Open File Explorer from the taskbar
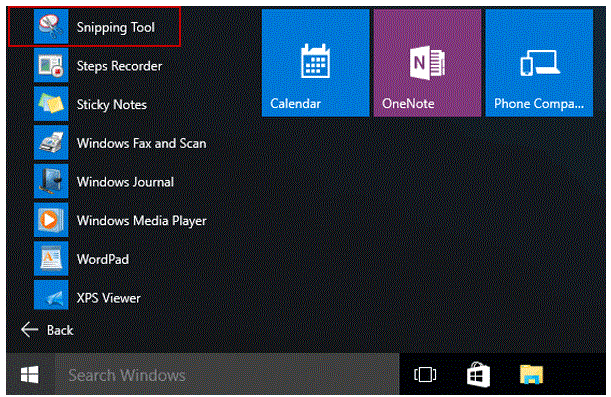 [532, 375]
